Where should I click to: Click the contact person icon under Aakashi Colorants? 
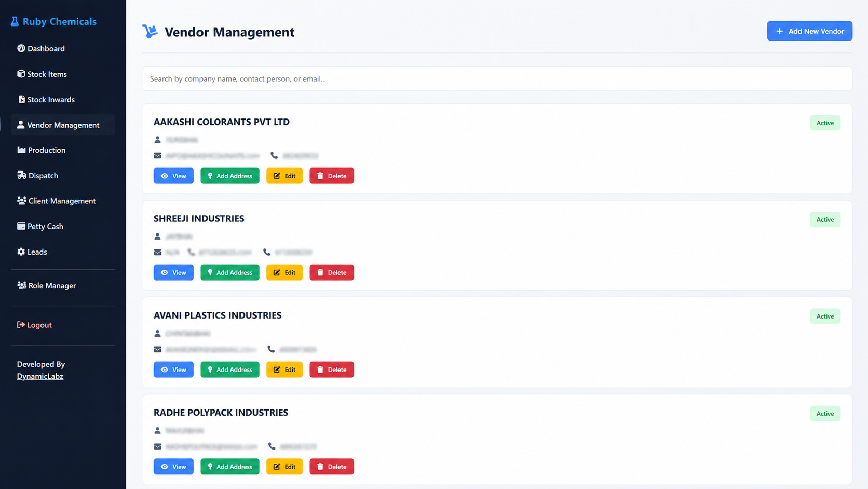[x=158, y=140]
